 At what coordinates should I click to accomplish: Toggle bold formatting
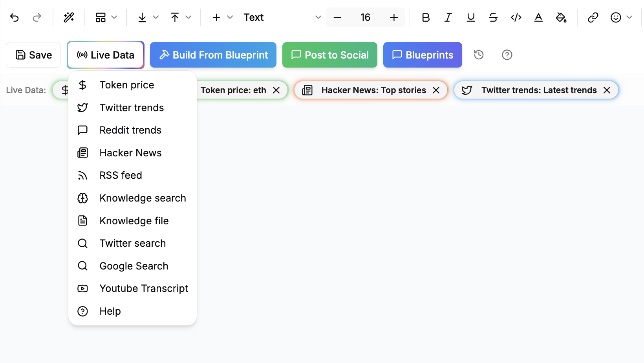tap(426, 17)
